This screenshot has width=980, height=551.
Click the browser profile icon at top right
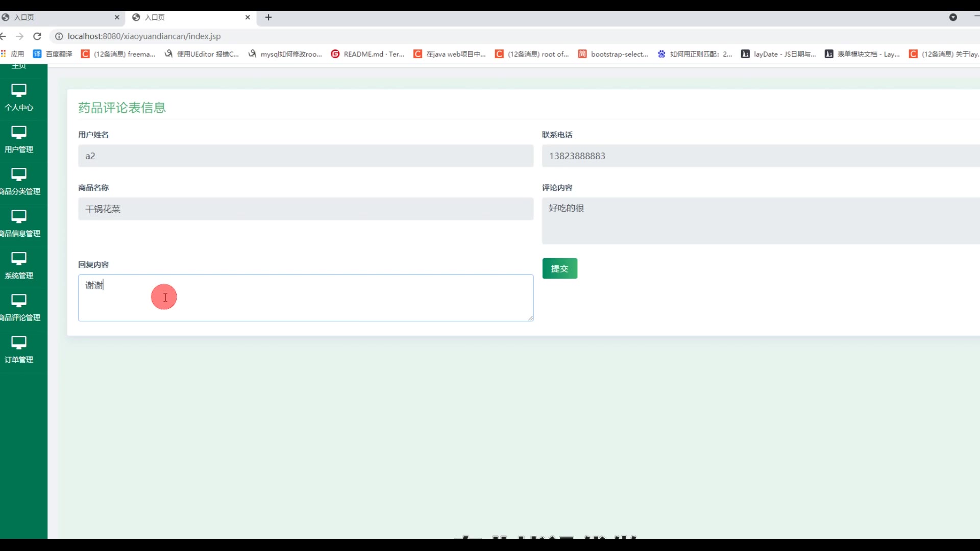click(953, 17)
